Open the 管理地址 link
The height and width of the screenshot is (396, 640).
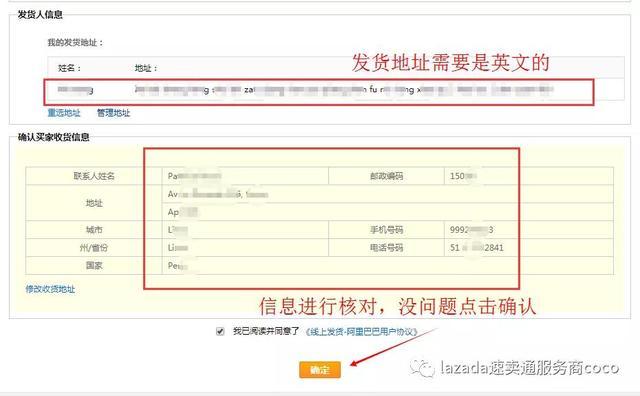click(x=113, y=113)
